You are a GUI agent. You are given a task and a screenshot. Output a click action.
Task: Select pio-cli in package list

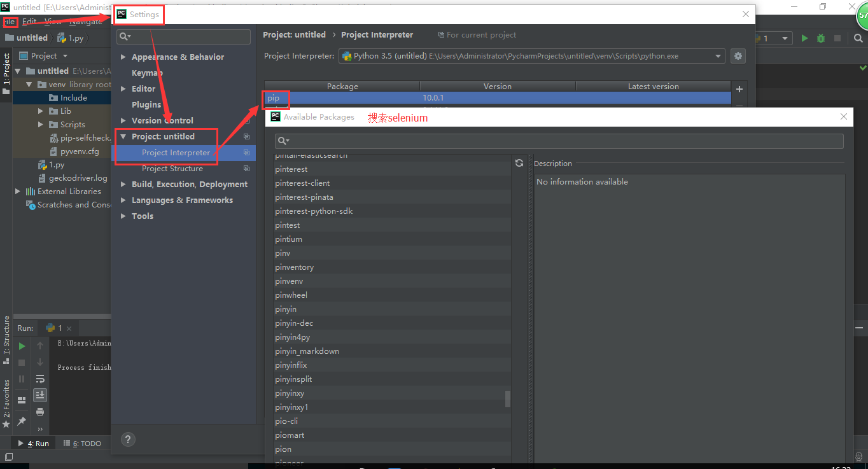point(391,421)
